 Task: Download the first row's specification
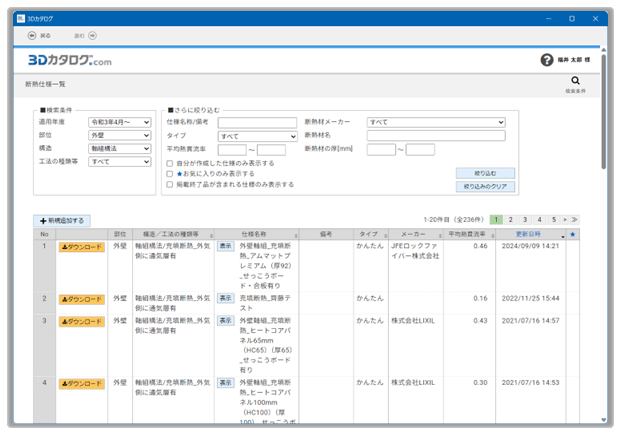click(82, 246)
